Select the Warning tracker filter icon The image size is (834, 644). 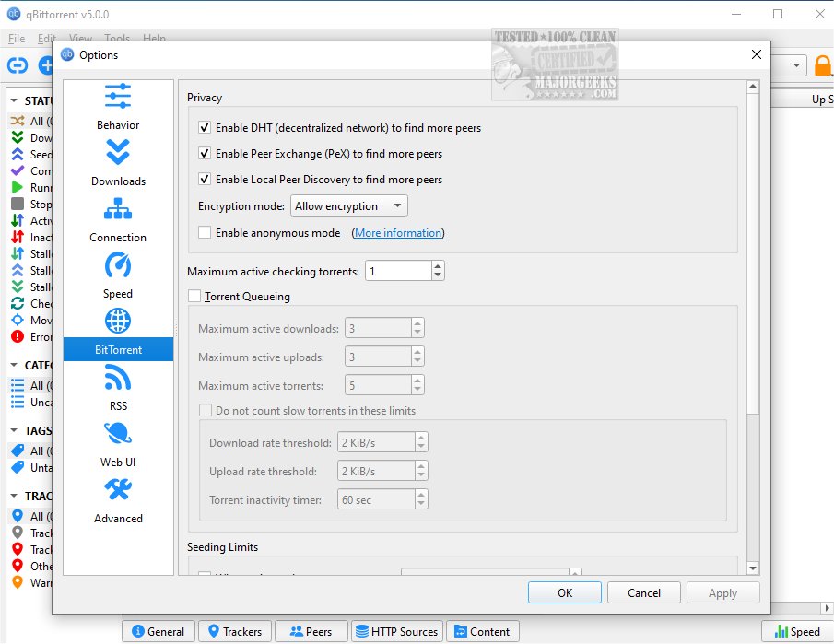pos(18,582)
